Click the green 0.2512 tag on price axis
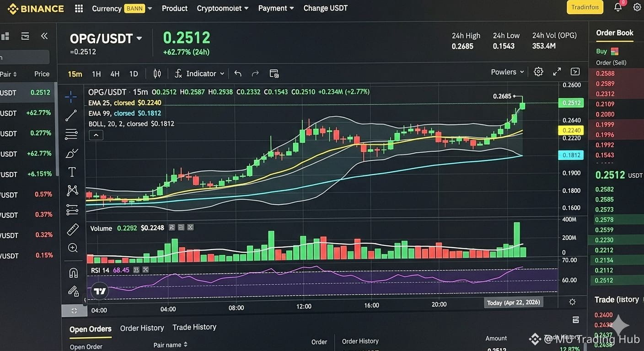 [x=571, y=103]
